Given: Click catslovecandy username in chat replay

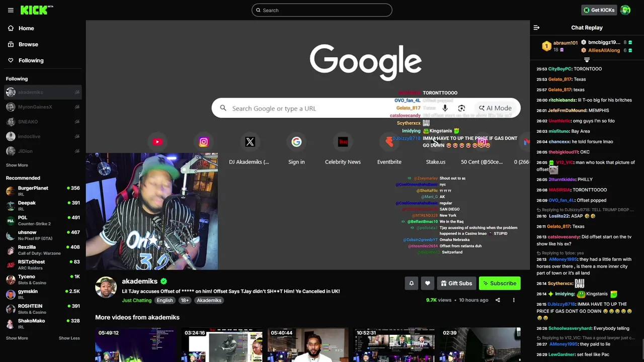Looking at the screenshot, I should [563, 237].
